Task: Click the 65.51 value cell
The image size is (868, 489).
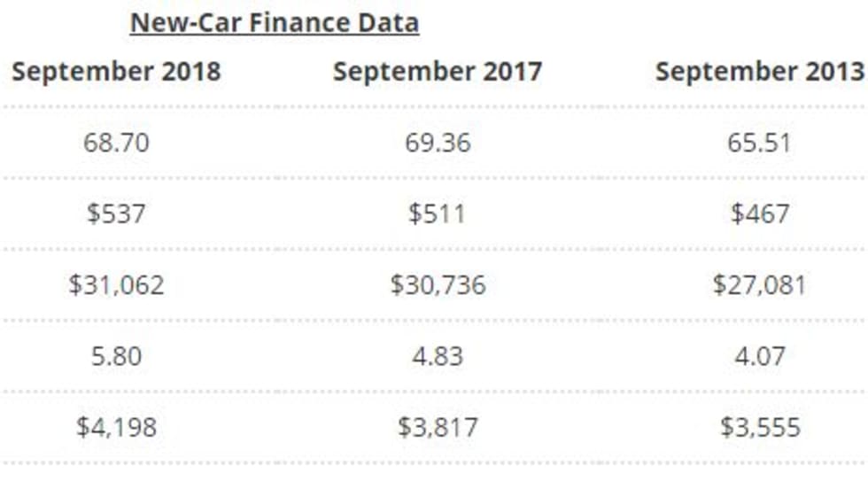Action: (759, 143)
